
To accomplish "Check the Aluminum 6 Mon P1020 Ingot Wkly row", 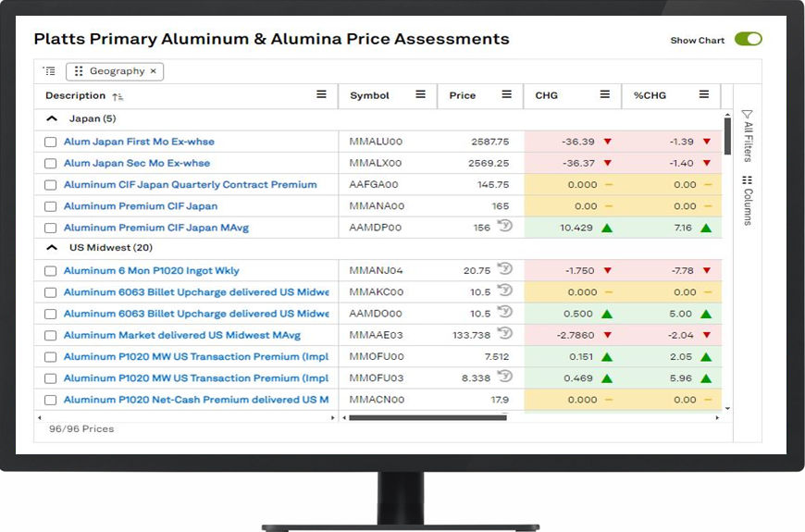I will (x=50, y=270).
